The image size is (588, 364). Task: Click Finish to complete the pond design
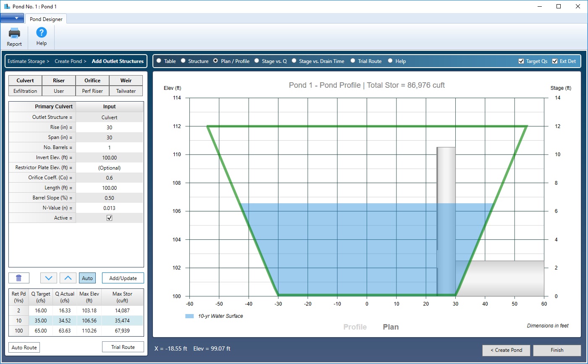pos(556,350)
